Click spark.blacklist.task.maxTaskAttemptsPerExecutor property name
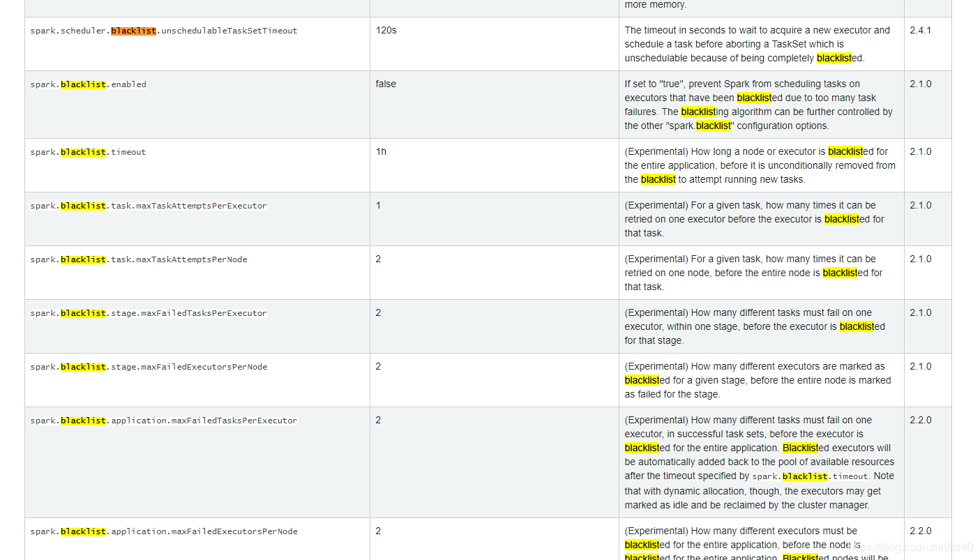This screenshot has height=560, width=980. [x=149, y=206]
